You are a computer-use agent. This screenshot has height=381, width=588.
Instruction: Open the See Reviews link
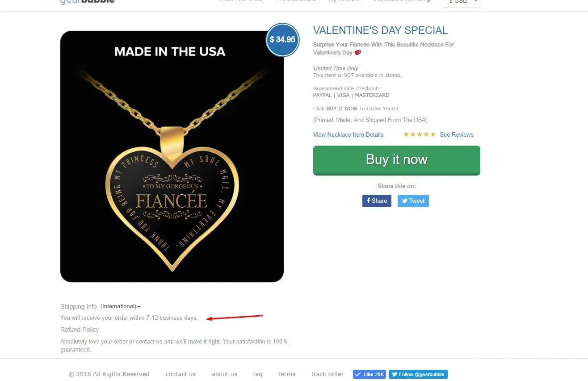pyautogui.click(x=456, y=134)
